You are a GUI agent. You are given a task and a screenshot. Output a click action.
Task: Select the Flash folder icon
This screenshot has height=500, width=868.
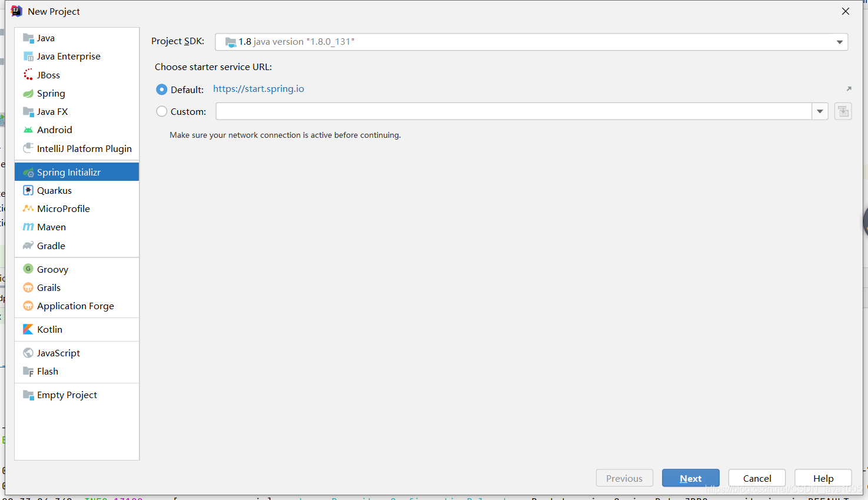click(28, 371)
